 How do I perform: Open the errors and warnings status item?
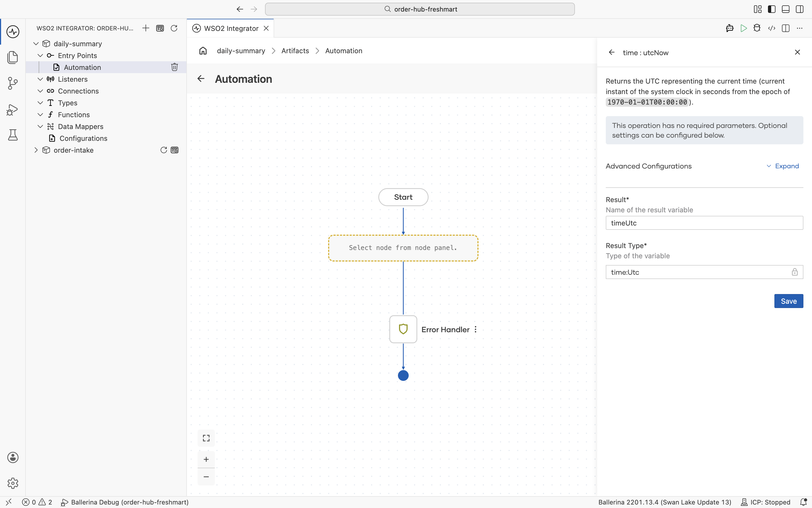pyautogui.click(x=37, y=502)
